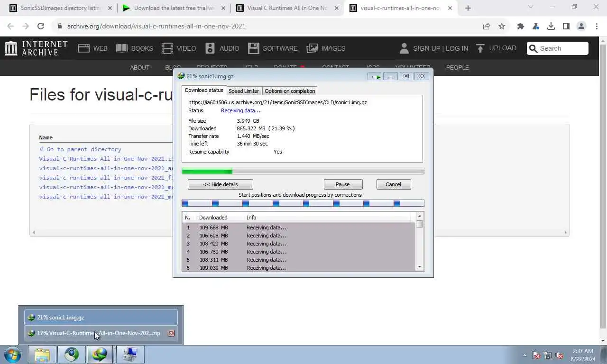Select connection row 3 with 108.420 MB

pos(299,244)
